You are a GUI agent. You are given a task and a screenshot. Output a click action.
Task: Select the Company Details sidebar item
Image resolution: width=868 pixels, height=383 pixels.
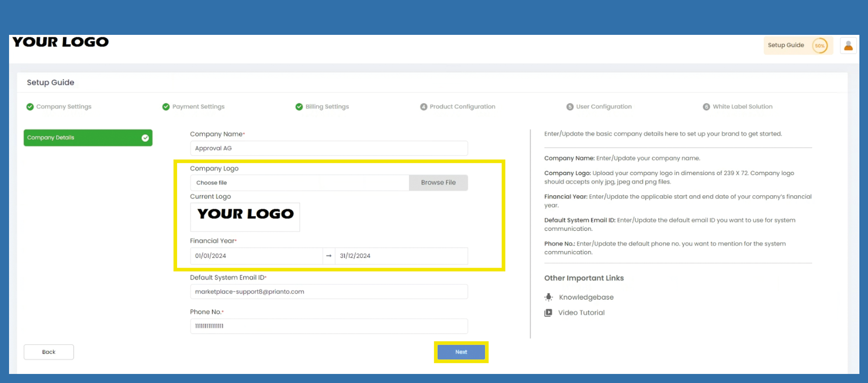(x=88, y=138)
